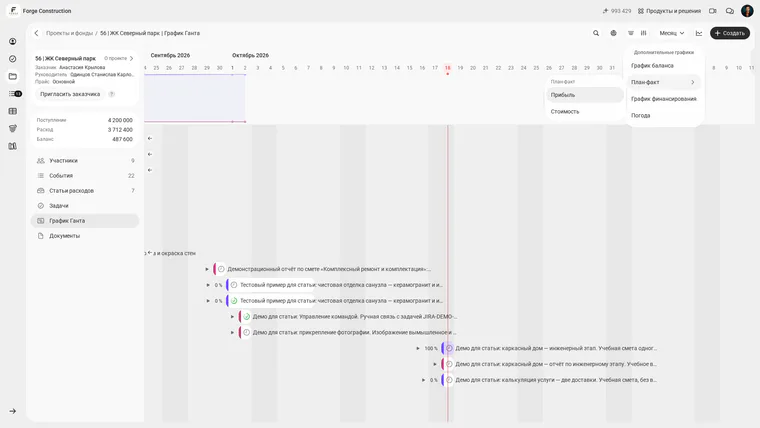Open «События» section in project panel
760x428 pixels.
tap(85, 175)
